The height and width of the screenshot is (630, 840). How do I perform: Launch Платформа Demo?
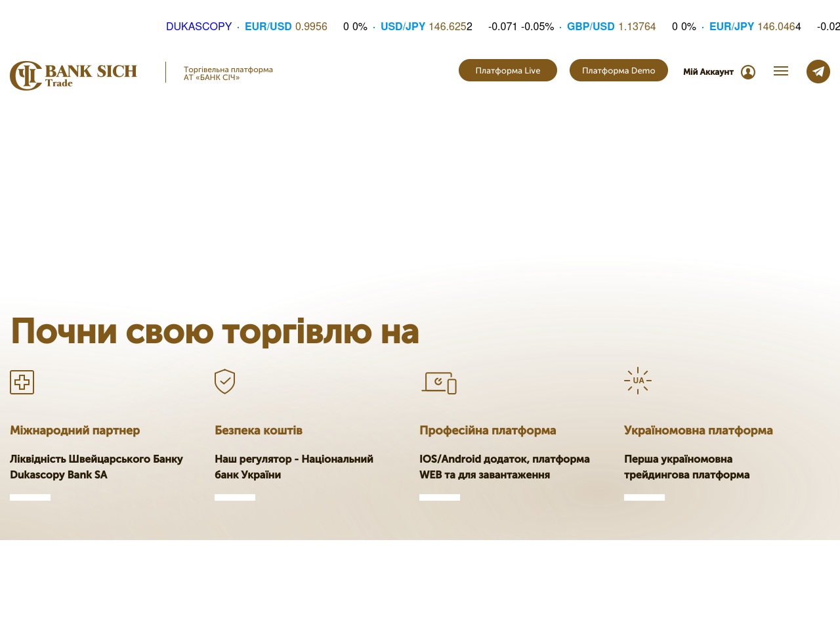click(619, 70)
